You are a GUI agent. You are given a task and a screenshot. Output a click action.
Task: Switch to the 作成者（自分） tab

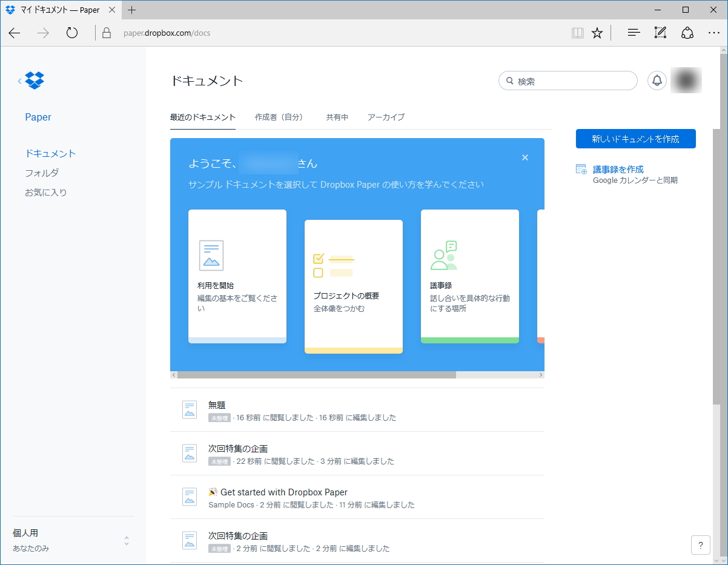[279, 117]
